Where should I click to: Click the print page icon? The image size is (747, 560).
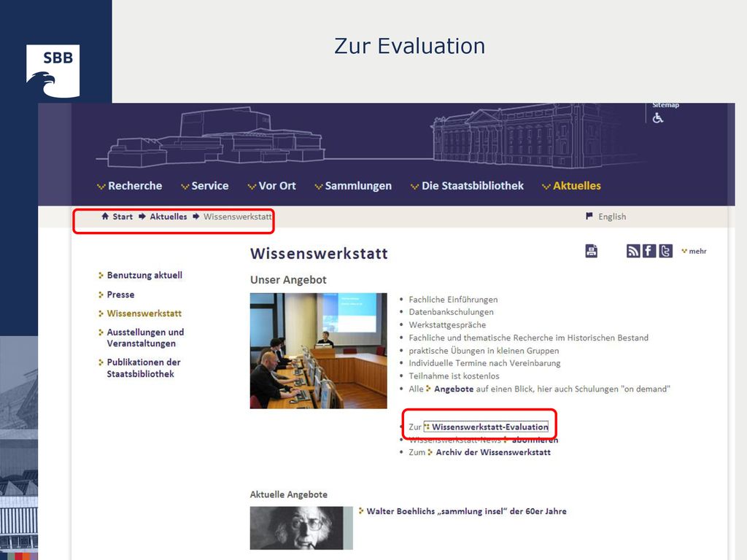(x=591, y=251)
